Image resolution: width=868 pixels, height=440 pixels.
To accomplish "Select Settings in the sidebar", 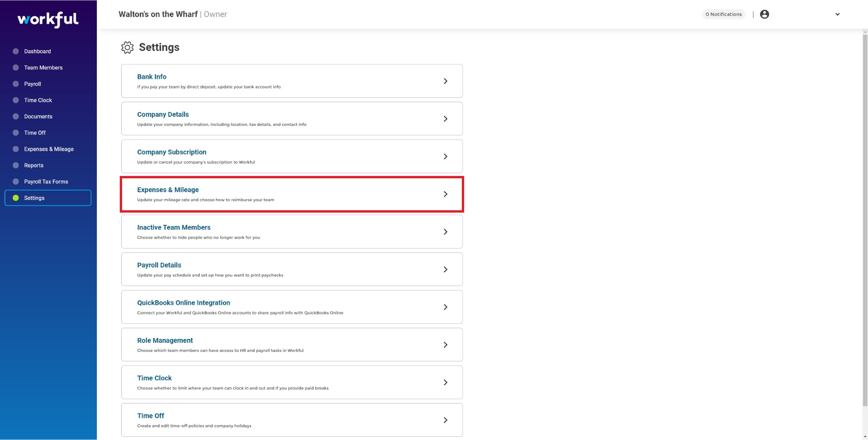I will coord(48,198).
